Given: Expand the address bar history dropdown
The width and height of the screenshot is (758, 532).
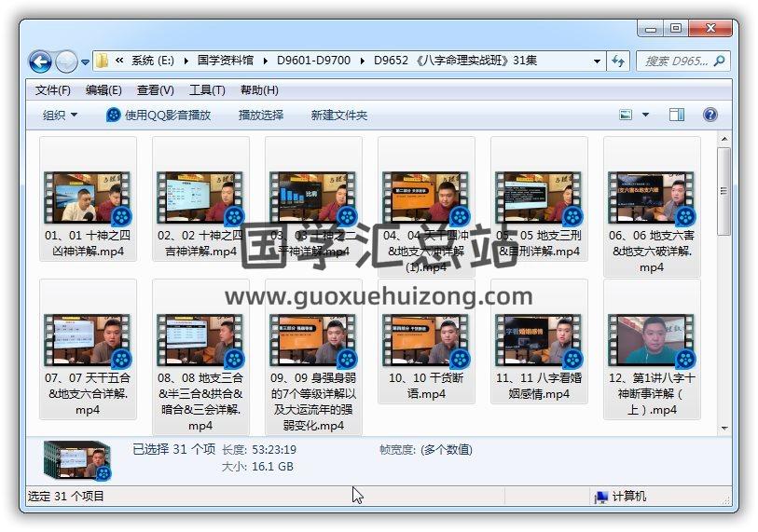Looking at the screenshot, I should coord(598,61).
